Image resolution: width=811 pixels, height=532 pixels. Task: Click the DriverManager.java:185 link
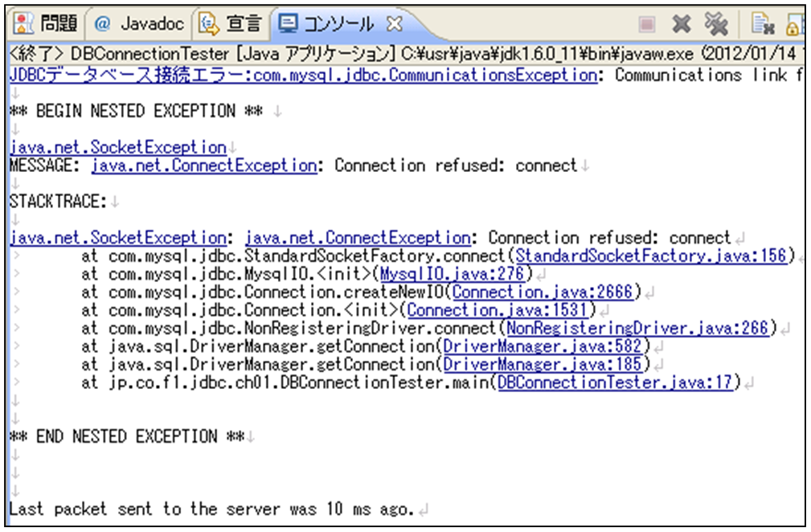543,364
